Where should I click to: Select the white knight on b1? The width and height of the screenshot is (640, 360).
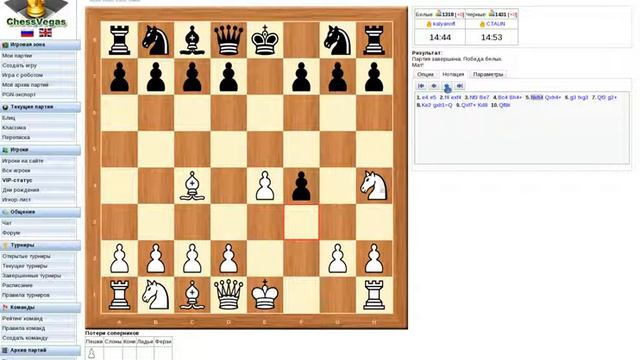click(156, 295)
